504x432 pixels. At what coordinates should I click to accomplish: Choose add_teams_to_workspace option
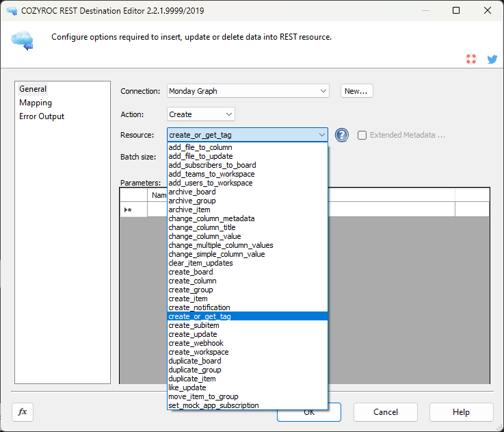[248, 174]
